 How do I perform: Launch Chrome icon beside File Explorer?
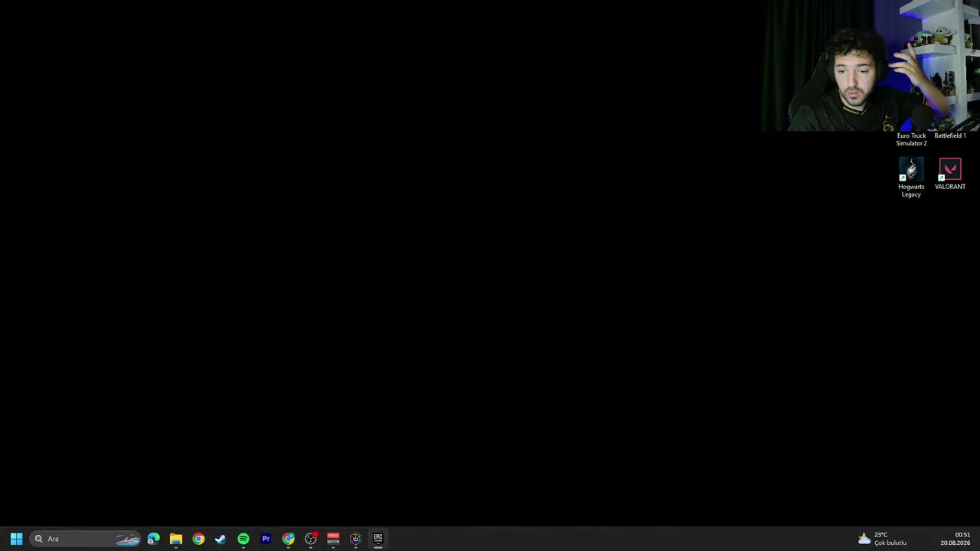coord(198,539)
